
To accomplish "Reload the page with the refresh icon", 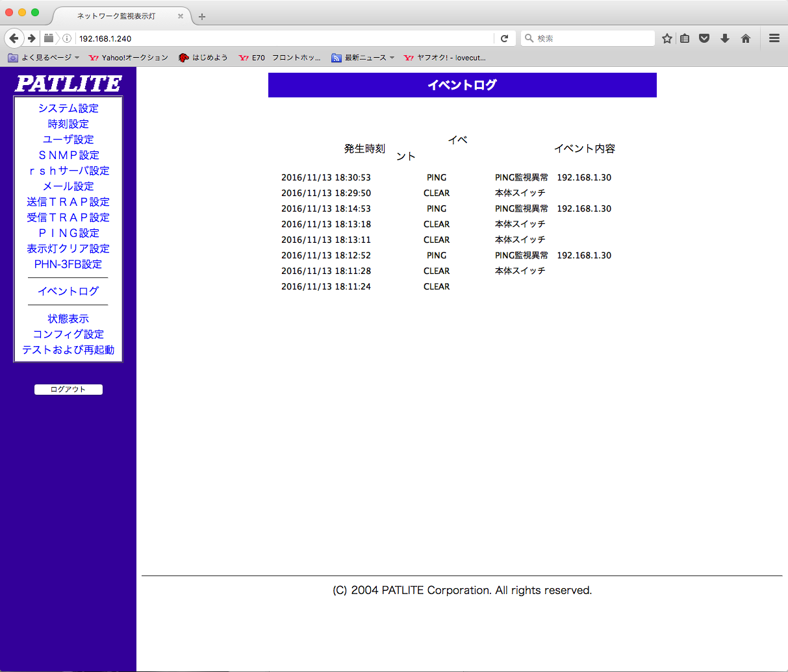I will tap(504, 38).
